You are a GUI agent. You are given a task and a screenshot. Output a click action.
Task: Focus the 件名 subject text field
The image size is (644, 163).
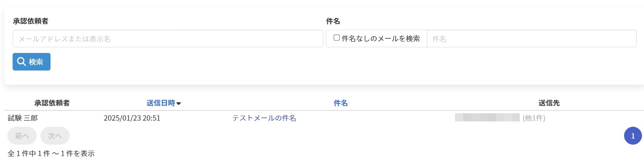click(x=531, y=39)
